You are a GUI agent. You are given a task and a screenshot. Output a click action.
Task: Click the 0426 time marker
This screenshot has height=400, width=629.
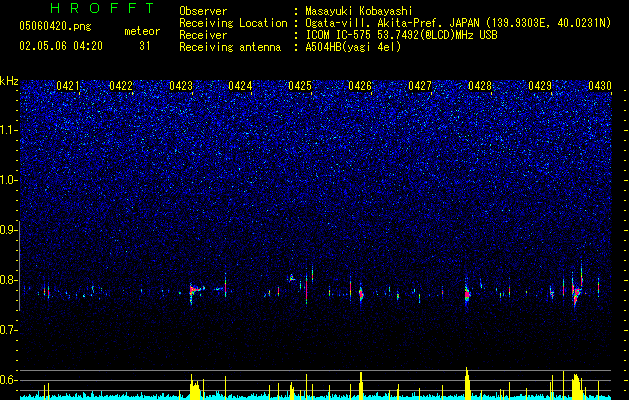point(360,85)
